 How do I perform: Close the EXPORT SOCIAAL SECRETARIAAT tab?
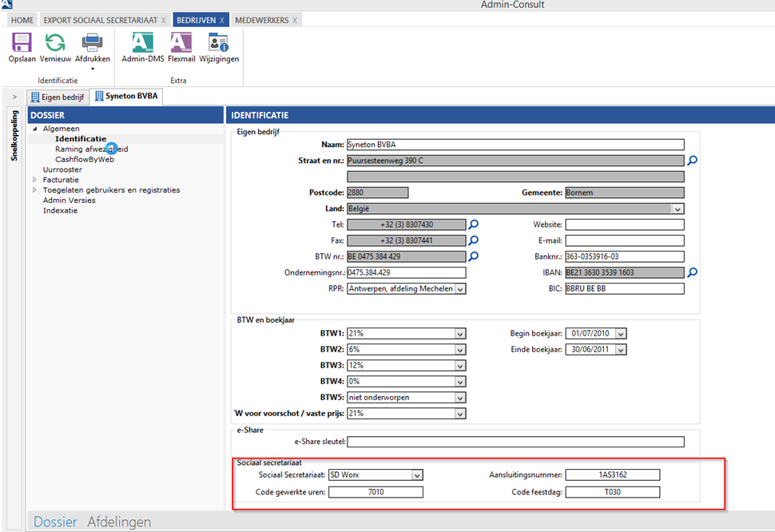(164, 19)
